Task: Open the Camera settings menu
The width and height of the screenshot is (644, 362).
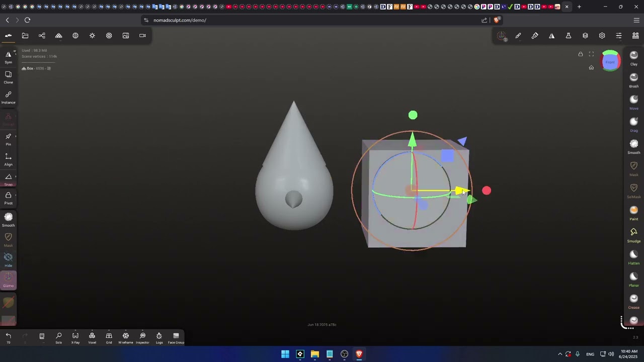Action: point(142,36)
